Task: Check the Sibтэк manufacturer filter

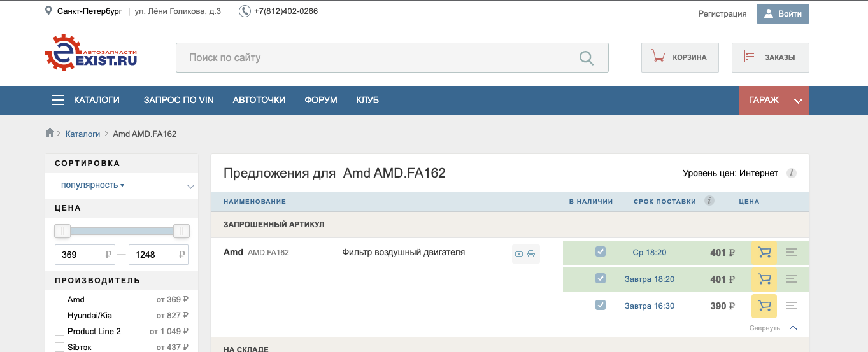Action: 60,347
